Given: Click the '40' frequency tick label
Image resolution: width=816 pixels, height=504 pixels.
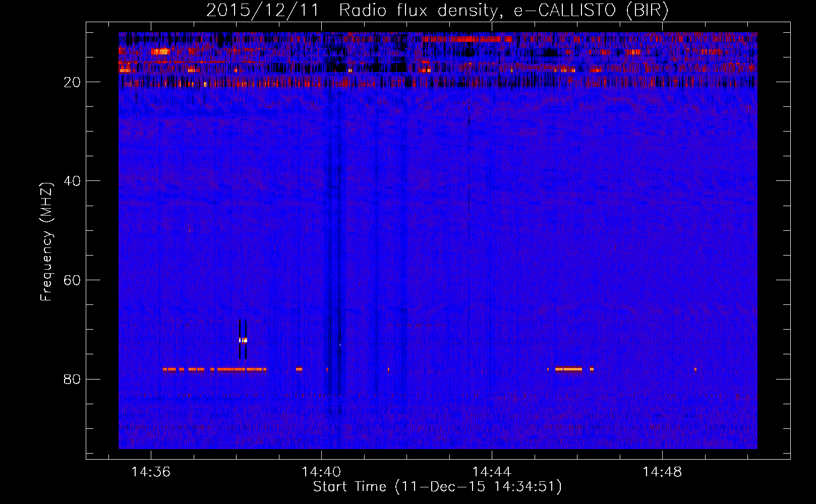Looking at the screenshot, I should tap(72, 181).
